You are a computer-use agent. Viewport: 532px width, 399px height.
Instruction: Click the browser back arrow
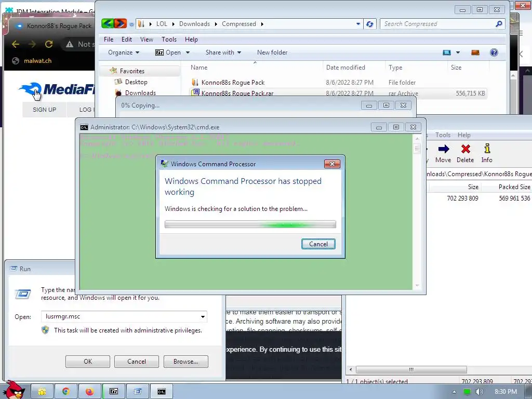(15, 44)
